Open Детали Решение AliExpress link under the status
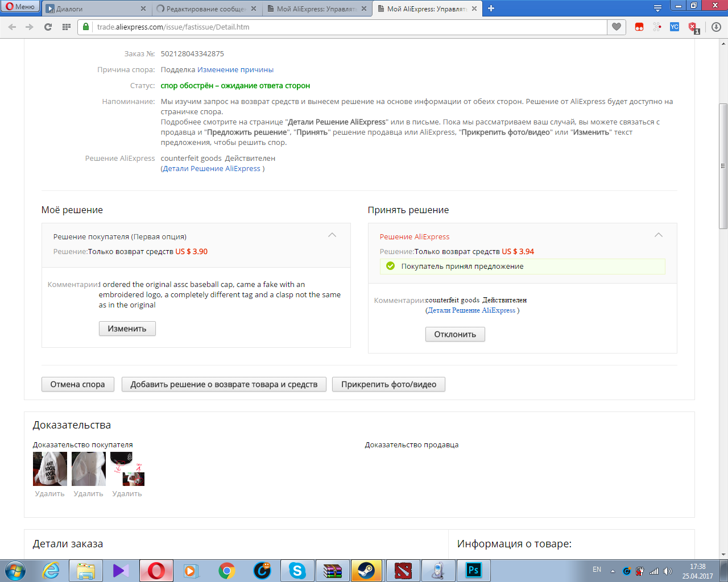The height and width of the screenshot is (582, 728). 213,169
